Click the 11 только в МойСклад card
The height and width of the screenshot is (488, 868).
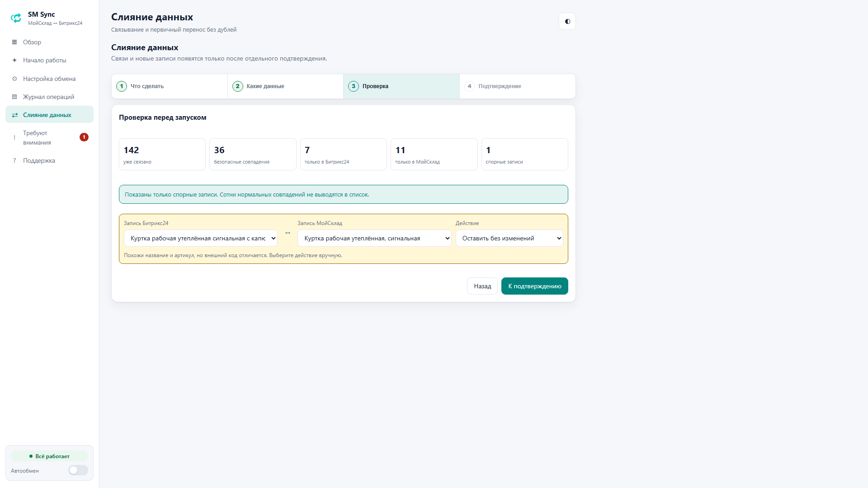tap(434, 155)
